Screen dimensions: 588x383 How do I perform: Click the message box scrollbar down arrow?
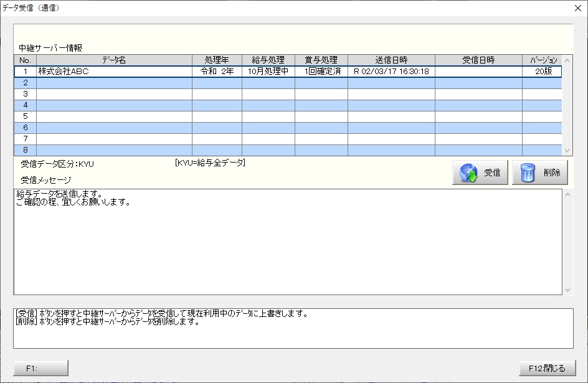click(x=567, y=290)
